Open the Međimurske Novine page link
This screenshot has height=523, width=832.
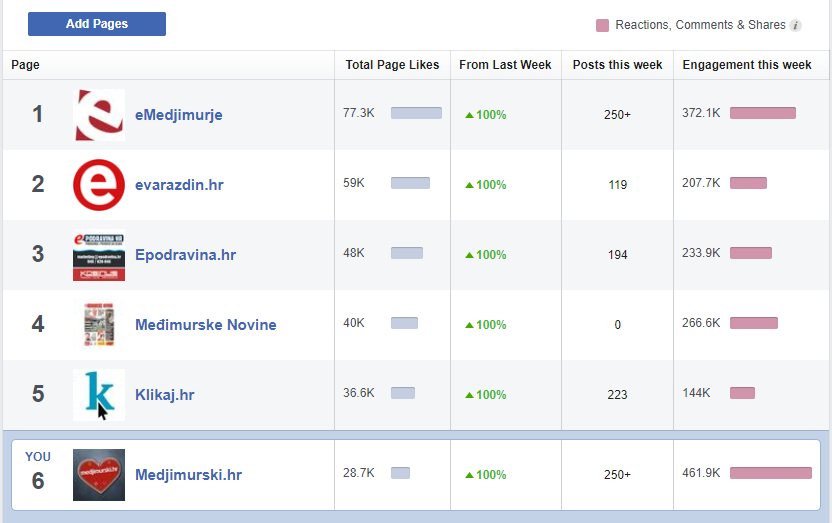click(205, 325)
